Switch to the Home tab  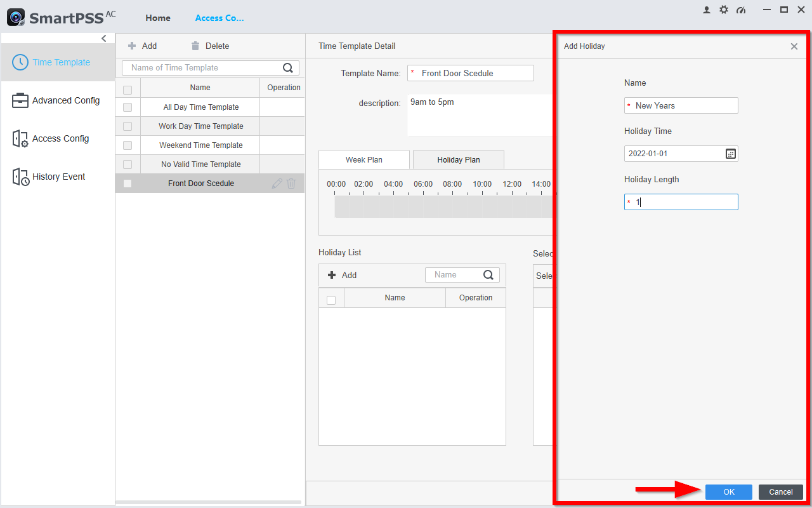(158, 18)
